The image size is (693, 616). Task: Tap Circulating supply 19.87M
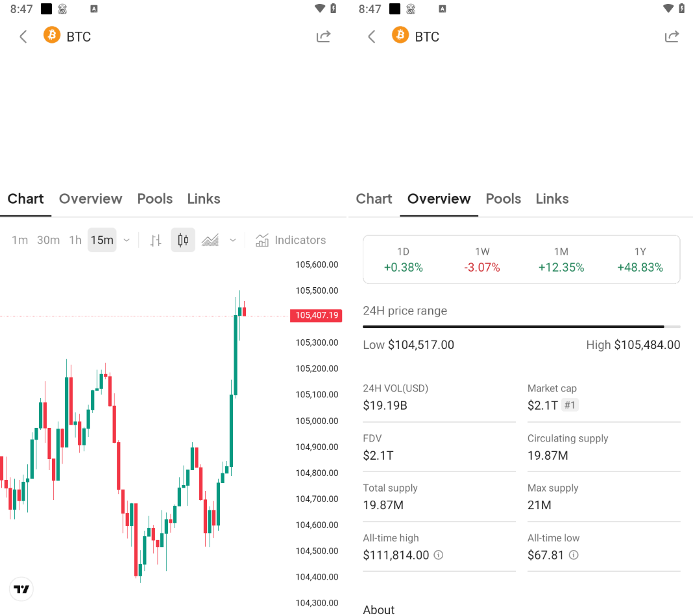[548, 455]
